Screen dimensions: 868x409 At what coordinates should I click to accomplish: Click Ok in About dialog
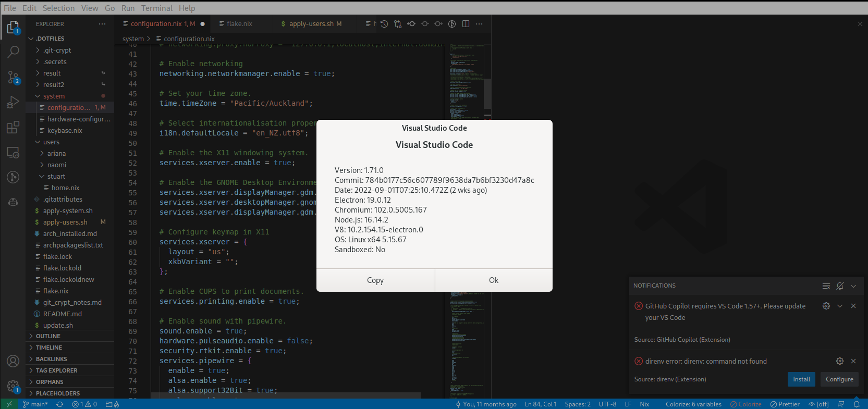[x=494, y=280]
